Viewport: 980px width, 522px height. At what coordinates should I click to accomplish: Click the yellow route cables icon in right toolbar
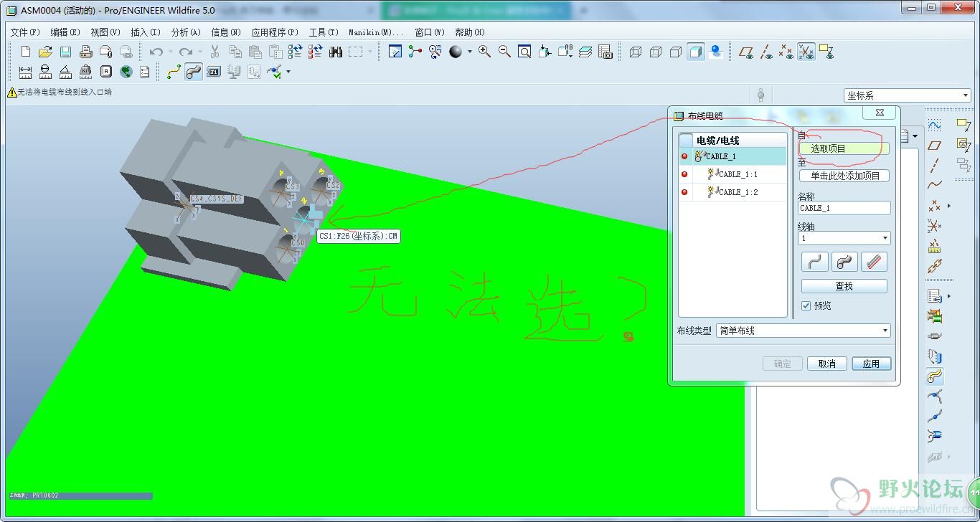coord(934,376)
